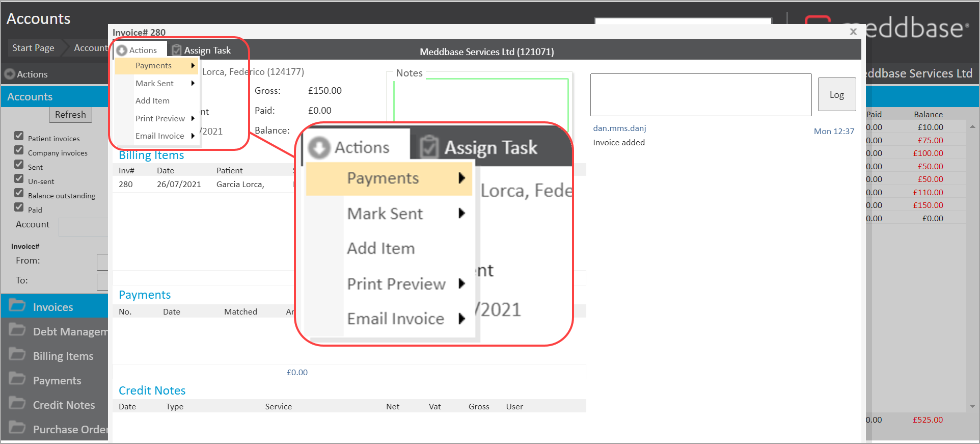Click the Matched column header in Payments
The height and width of the screenshot is (444, 980).
click(240, 311)
